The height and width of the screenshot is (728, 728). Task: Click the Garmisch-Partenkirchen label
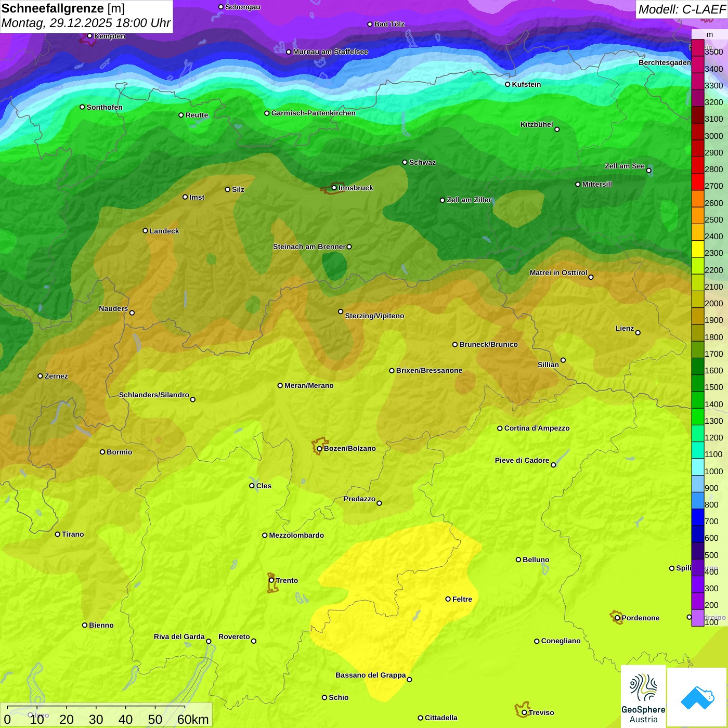tap(314, 113)
